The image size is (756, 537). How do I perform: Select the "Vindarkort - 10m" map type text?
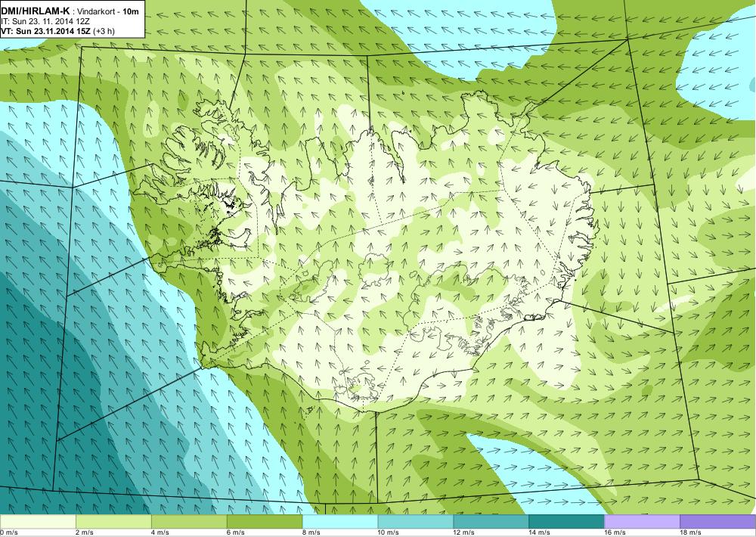[108, 12]
